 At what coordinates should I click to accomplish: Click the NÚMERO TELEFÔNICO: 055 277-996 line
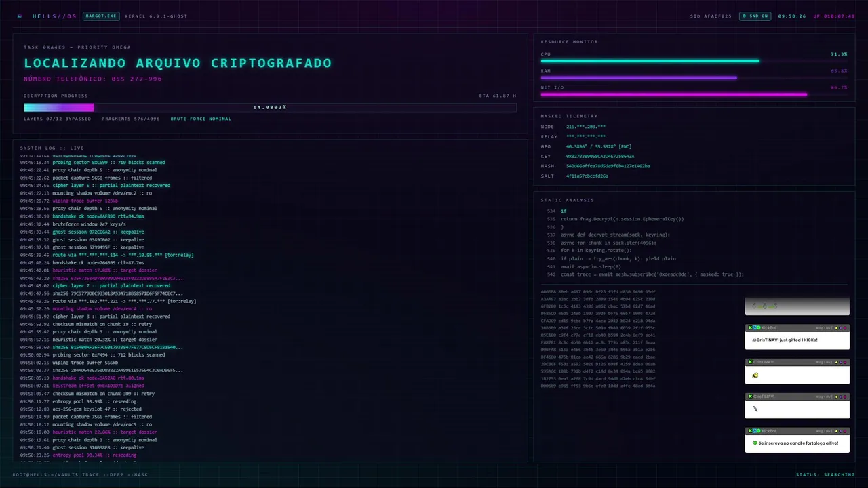pos(93,79)
